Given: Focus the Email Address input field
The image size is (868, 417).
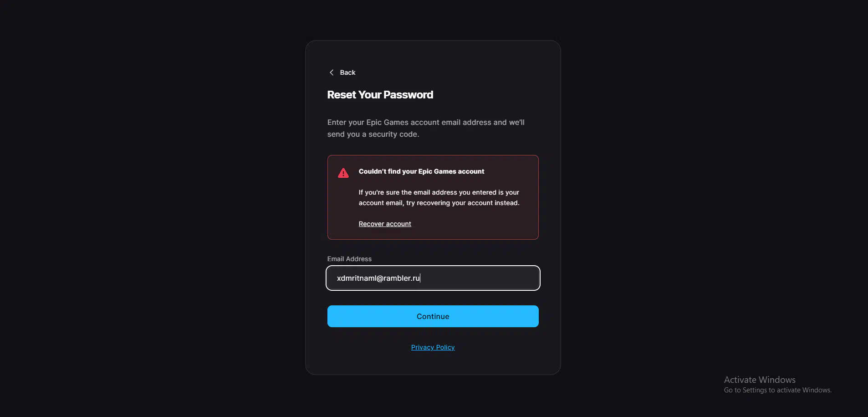Looking at the screenshot, I should pyautogui.click(x=433, y=278).
